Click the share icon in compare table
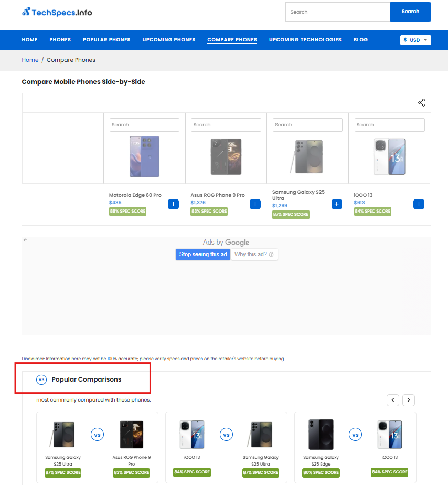Image resolution: width=448 pixels, height=485 pixels. tap(421, 103)
